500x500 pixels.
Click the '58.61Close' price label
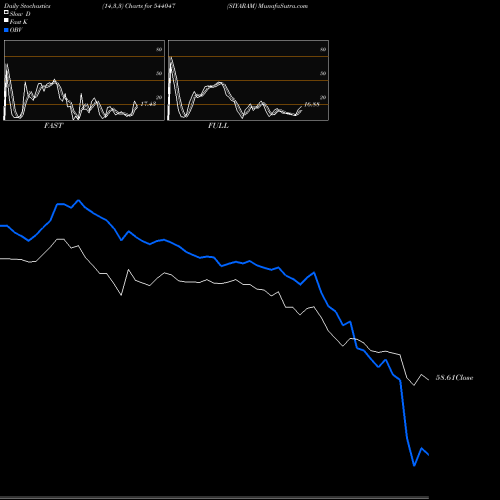click(x=455, y=378)
